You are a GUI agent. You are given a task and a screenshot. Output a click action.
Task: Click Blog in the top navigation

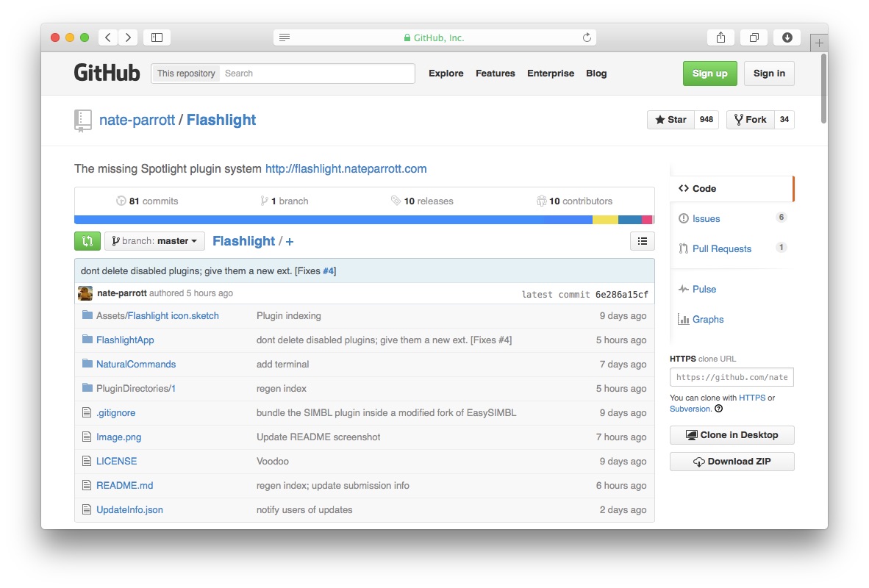(x=596, y=73)
